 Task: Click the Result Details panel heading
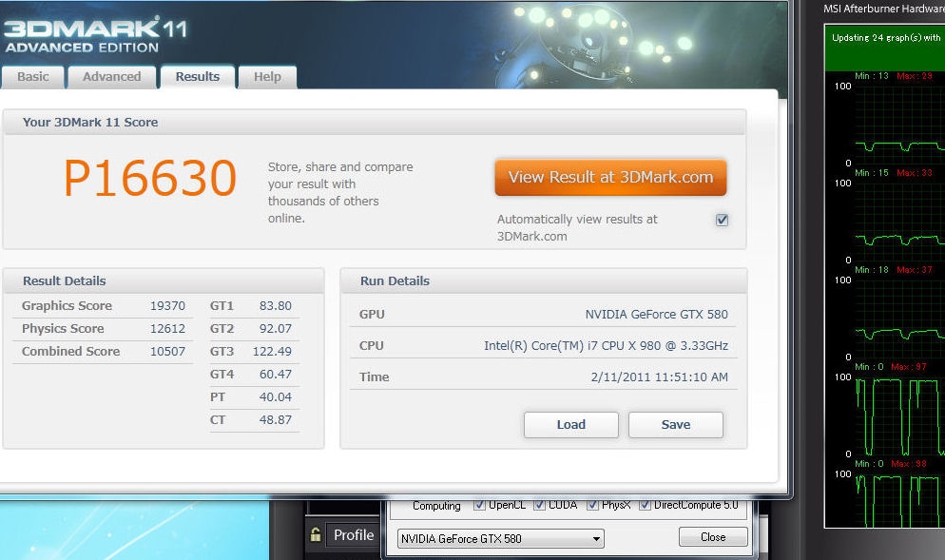coord(65,280)
